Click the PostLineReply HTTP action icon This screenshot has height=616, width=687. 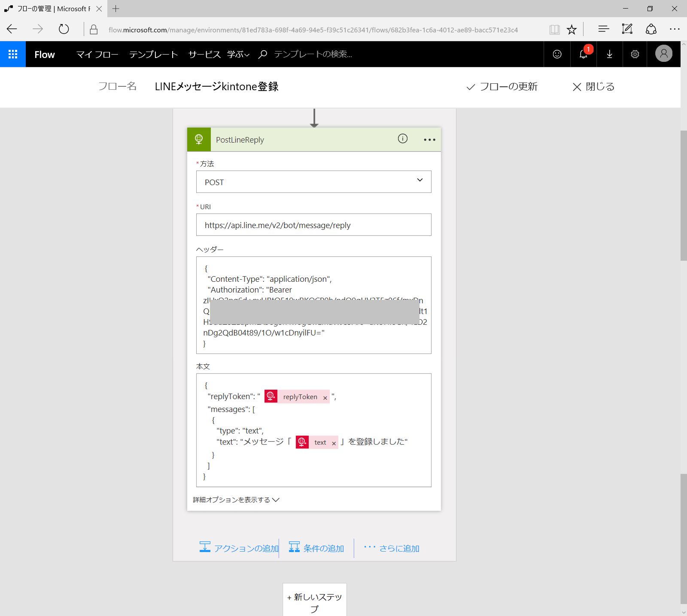[199, 139]
